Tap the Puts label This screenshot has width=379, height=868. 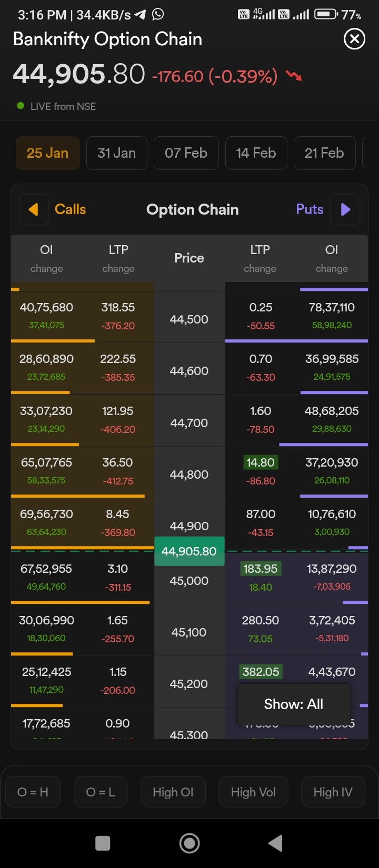click(310, 209)
